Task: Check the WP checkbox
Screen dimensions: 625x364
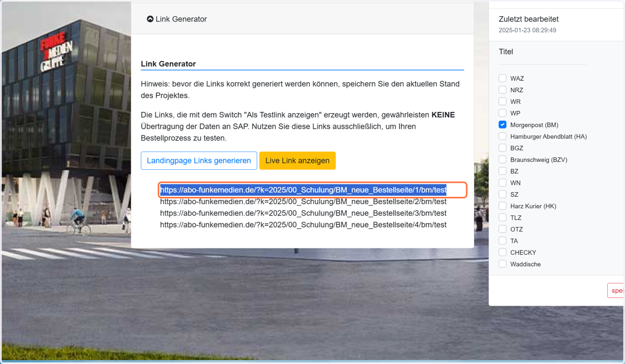Action: point(503,113)
